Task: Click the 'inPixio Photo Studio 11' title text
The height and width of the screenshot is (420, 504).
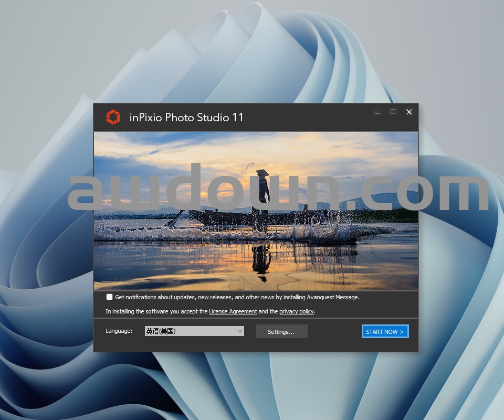Action: pyautogui.click(x=186, y=117)
